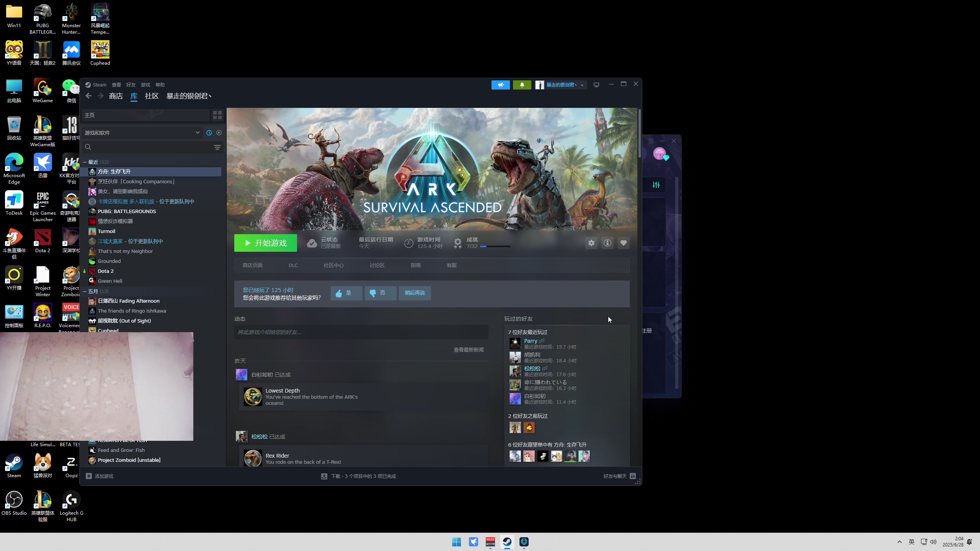This screenshot has height=551, width=980.
Task: Click the 主页 library home button
Action: 145,115
